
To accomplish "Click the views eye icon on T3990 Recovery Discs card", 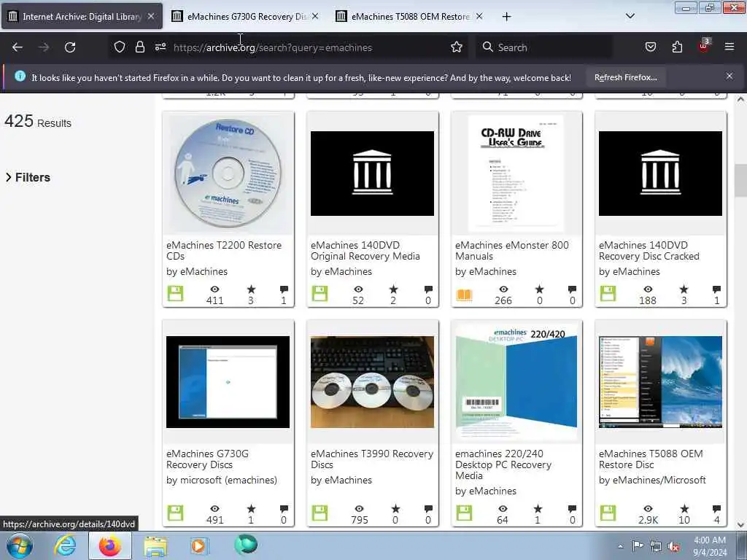I will click(x=359, y=509).
